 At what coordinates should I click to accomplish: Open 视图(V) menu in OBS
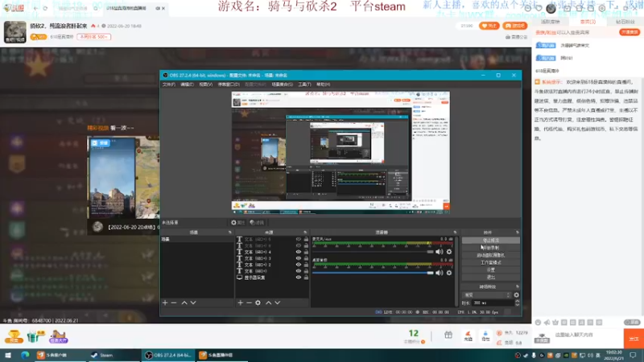(206, 84)
